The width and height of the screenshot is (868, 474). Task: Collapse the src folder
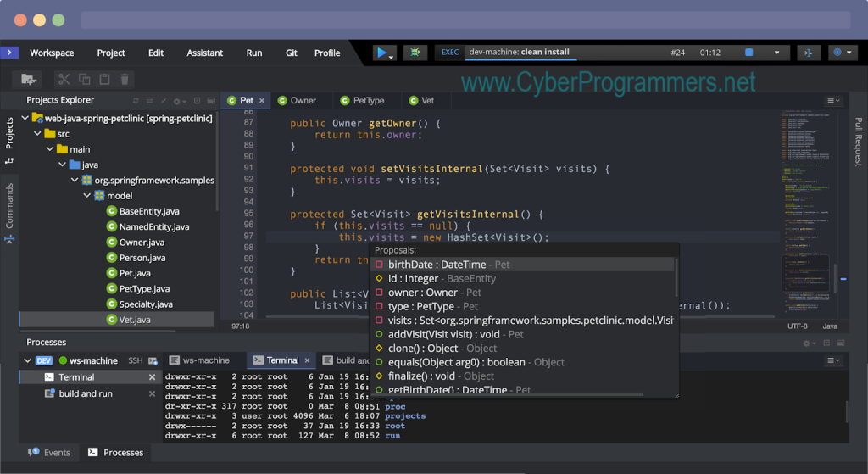pos(37,133)
